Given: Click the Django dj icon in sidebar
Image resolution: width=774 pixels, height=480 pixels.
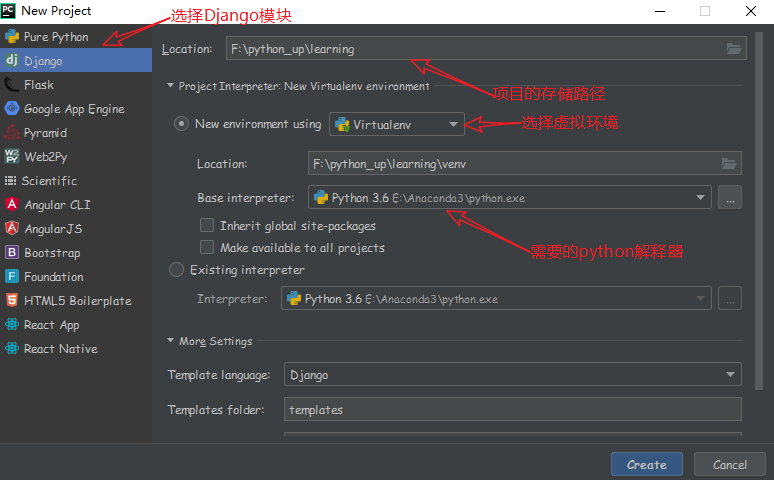Looking at the screenshot, I should [12, 60].
